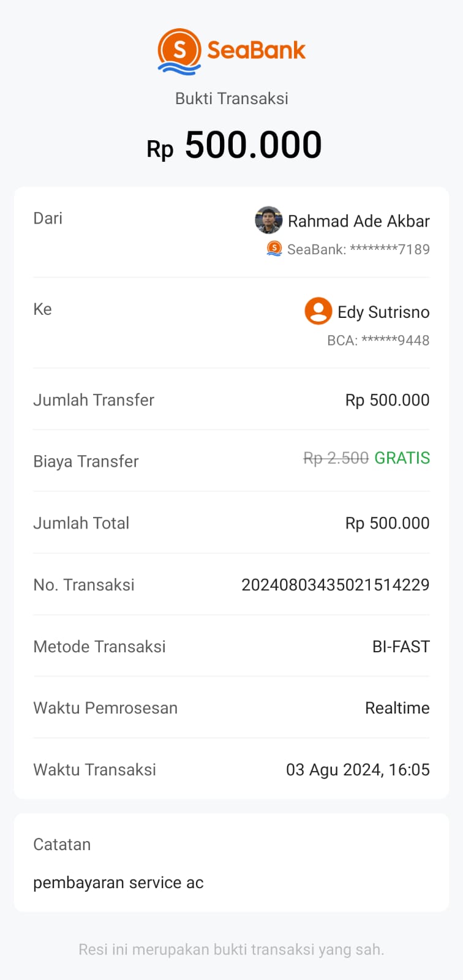Viewport: 463px width, 980px height.
Task: Click the large Rp 500.000 header amount
Action: (x=234, y=146)
